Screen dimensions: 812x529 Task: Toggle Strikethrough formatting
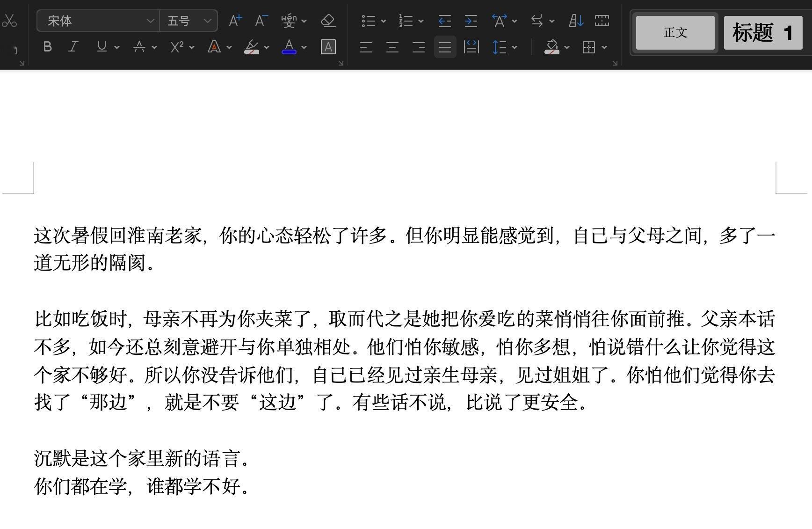[139, 47]
